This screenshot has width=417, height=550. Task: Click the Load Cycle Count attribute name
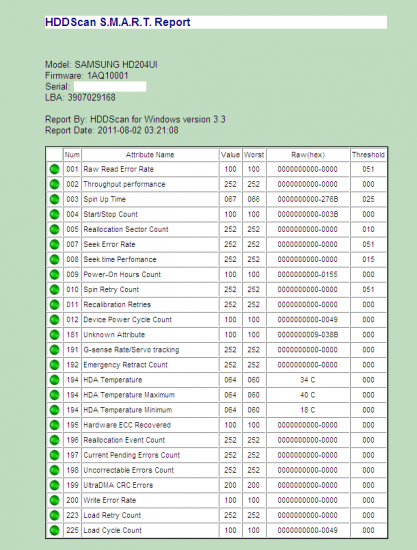113,531
